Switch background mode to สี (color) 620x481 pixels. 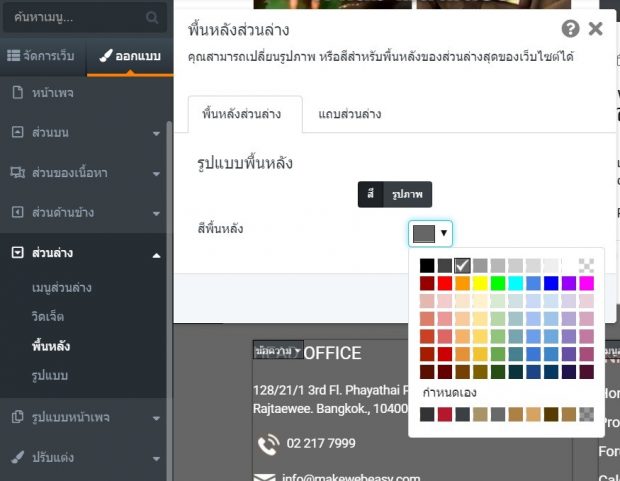370,194
